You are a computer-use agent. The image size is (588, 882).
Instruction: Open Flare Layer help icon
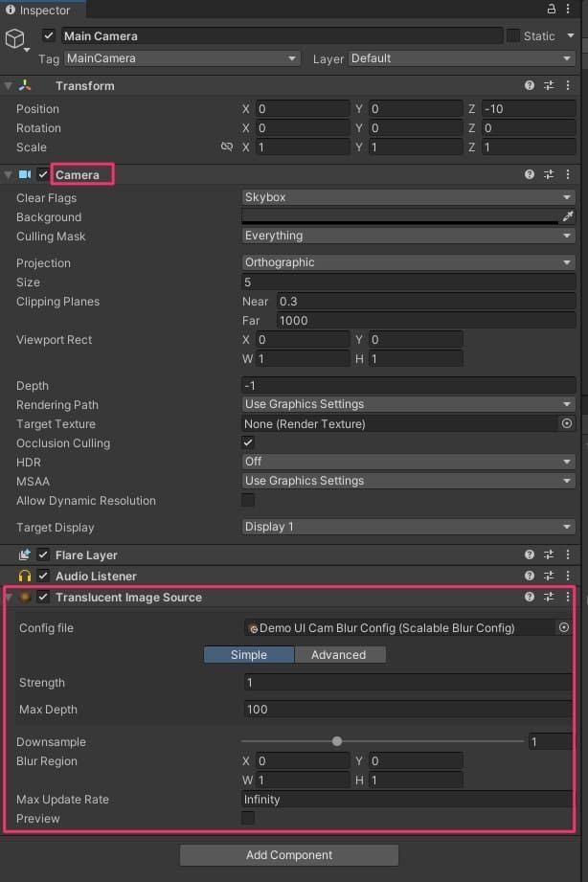pos(530,554)
